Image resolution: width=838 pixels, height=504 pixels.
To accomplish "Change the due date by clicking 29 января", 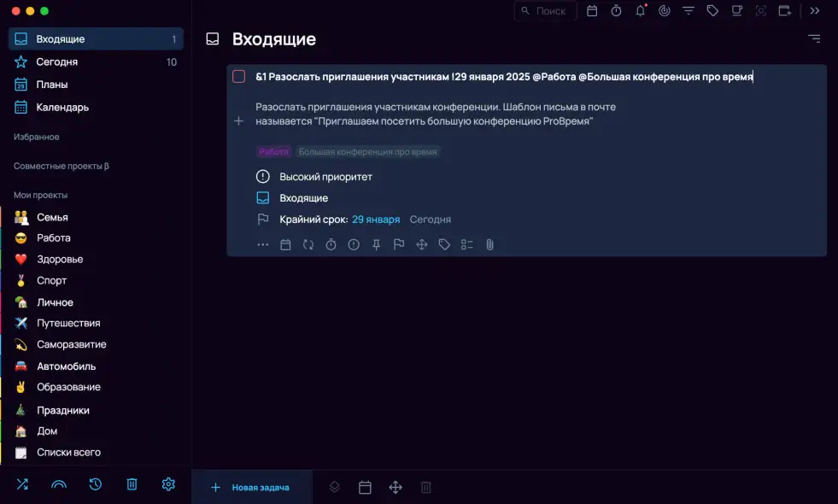I will click(x=377, y=219).
